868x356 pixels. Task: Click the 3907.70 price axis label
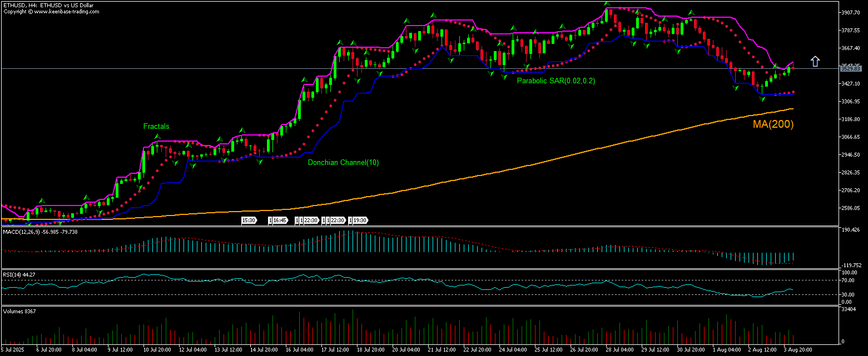coord(851,12)
